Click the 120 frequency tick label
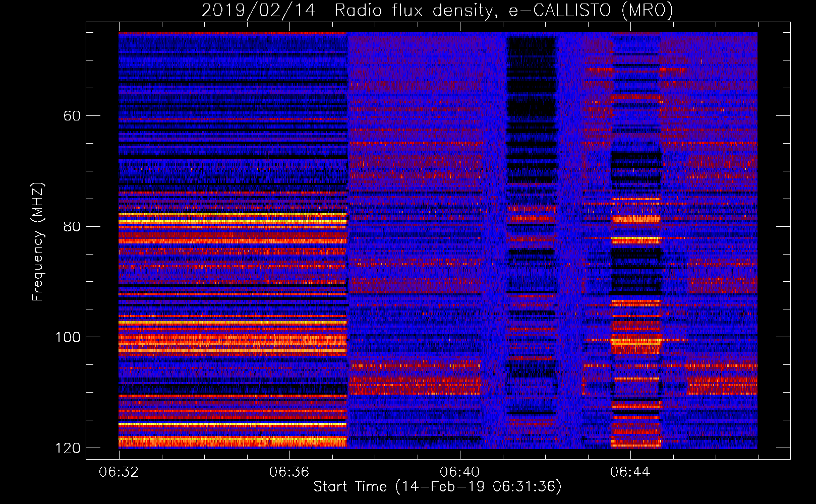The image size is (816, 504). [67, 448]
